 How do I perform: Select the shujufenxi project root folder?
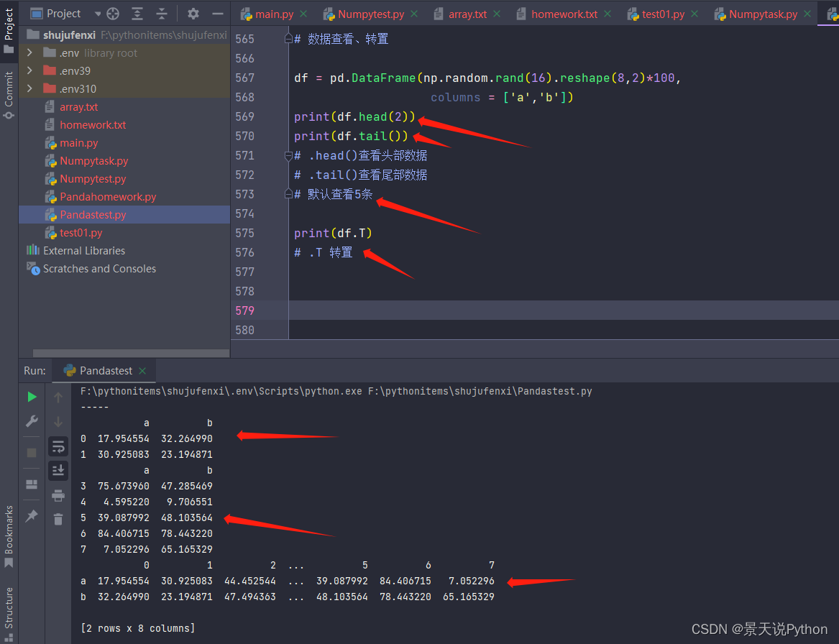(124, 34)
